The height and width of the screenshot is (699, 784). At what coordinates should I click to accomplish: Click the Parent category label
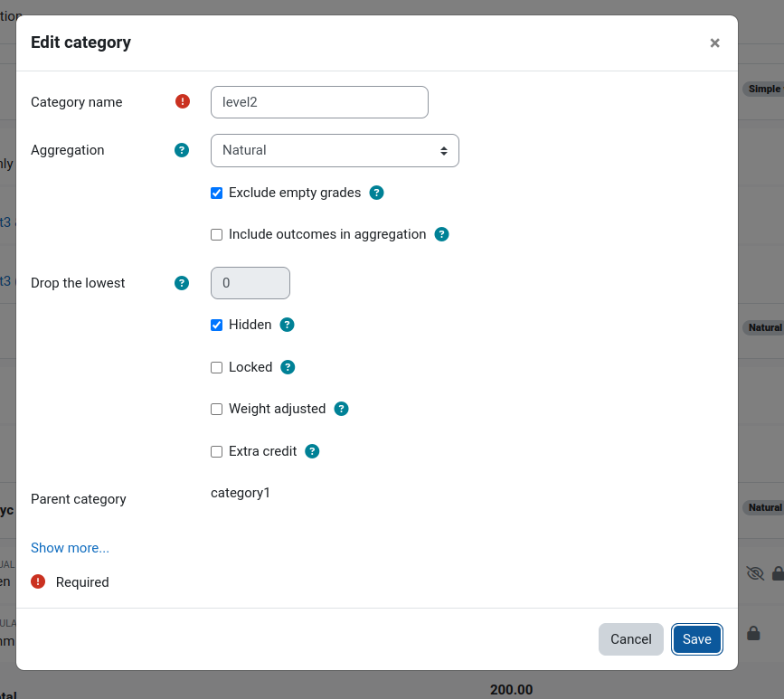[x=79, y=499]
